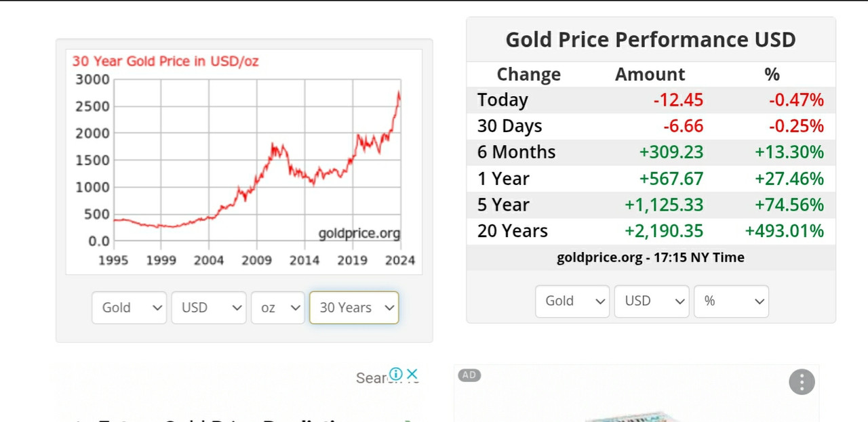868x422 pixels.
Task: Open the performance table's Gold dropdown
Action: pyautogui.click(x=572, y=301)
